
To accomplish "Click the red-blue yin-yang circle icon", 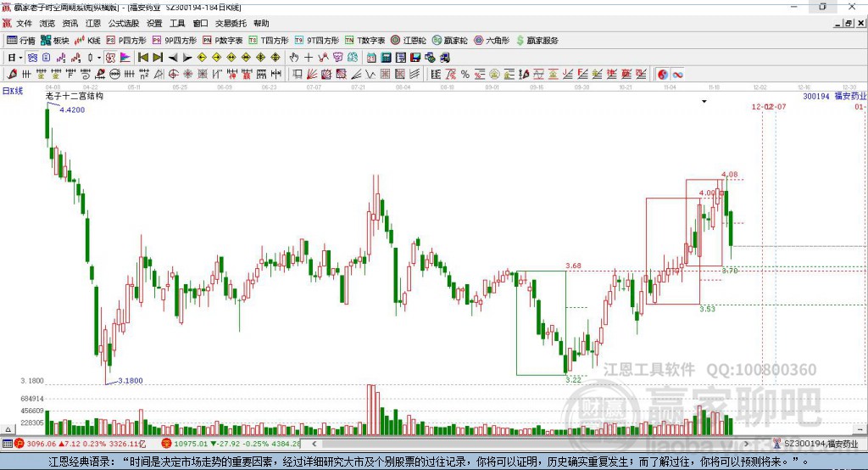I will click(663, 75).
